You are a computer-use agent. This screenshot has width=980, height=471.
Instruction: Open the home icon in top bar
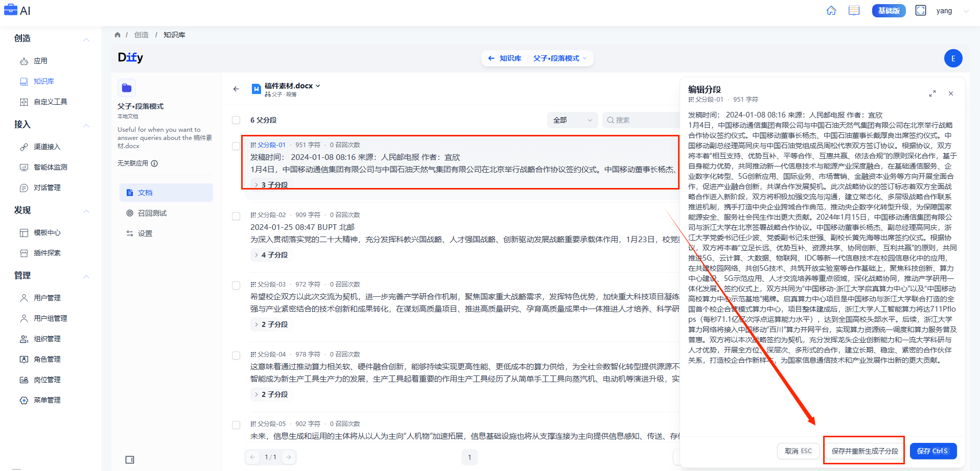[x=831, y=11]
